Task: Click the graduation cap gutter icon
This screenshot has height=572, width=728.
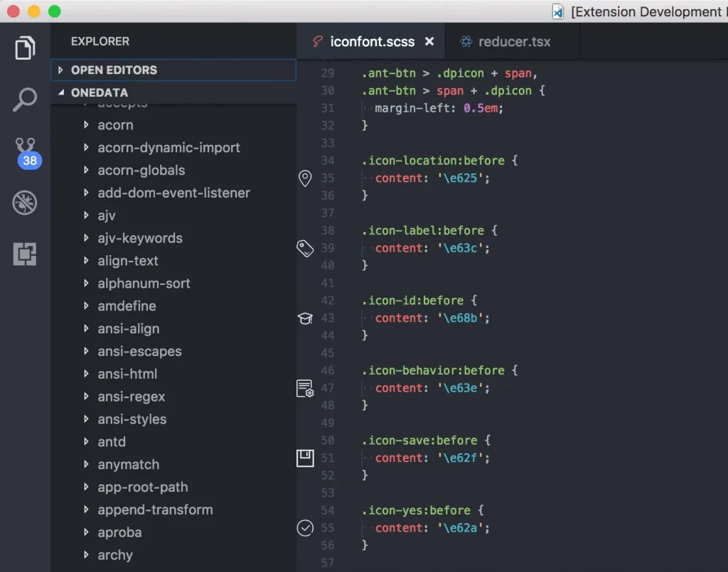Action: pos(305,318)
